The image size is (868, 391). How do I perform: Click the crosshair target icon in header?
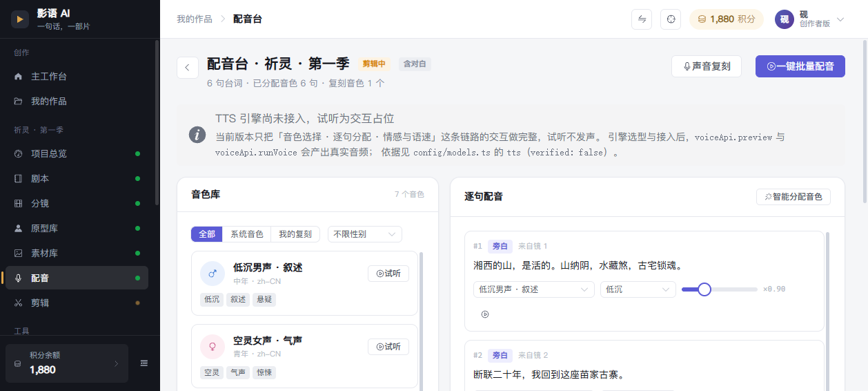[671, 19]
